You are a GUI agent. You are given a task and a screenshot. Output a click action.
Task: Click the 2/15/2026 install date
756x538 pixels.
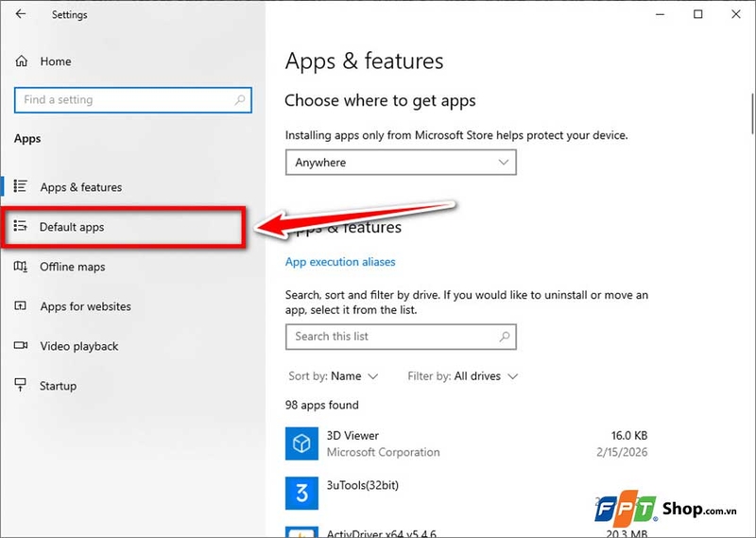tap(622, 452)
